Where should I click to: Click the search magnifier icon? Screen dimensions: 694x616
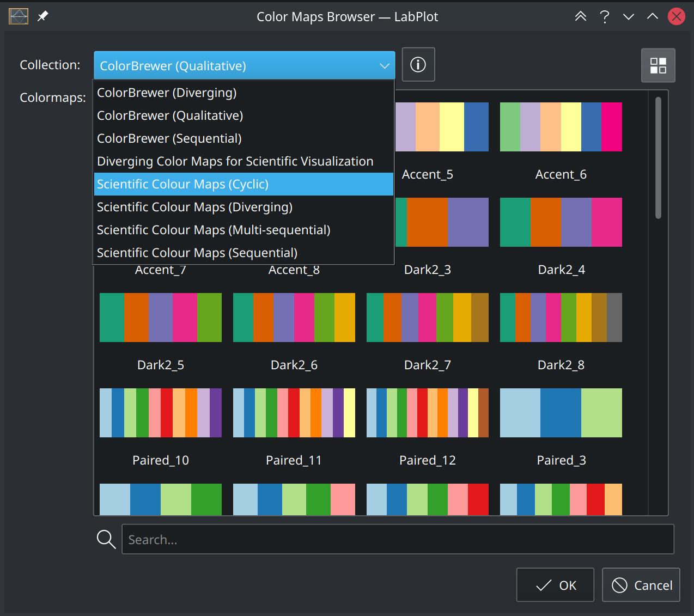(106, 539)
